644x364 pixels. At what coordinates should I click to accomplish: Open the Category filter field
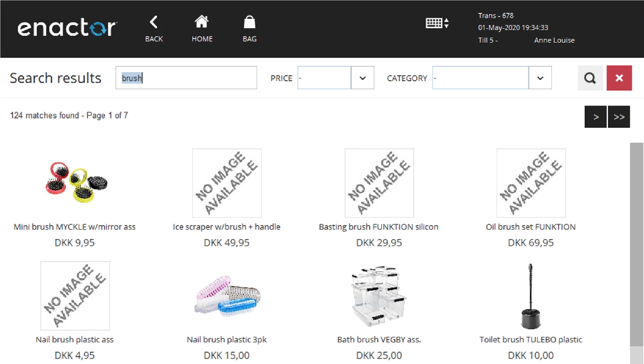coord(480,78)
